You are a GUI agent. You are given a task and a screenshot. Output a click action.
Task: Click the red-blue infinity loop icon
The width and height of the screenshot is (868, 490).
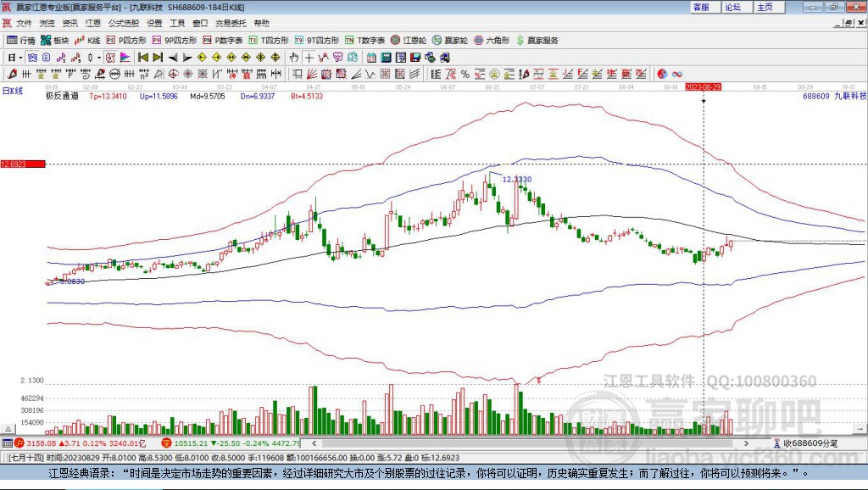click(677, 74)
